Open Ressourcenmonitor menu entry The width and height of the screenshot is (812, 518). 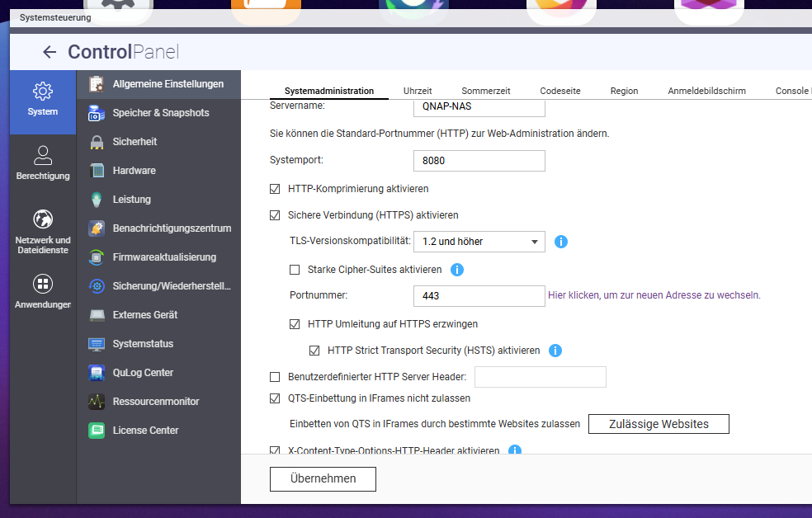(158, 402)
